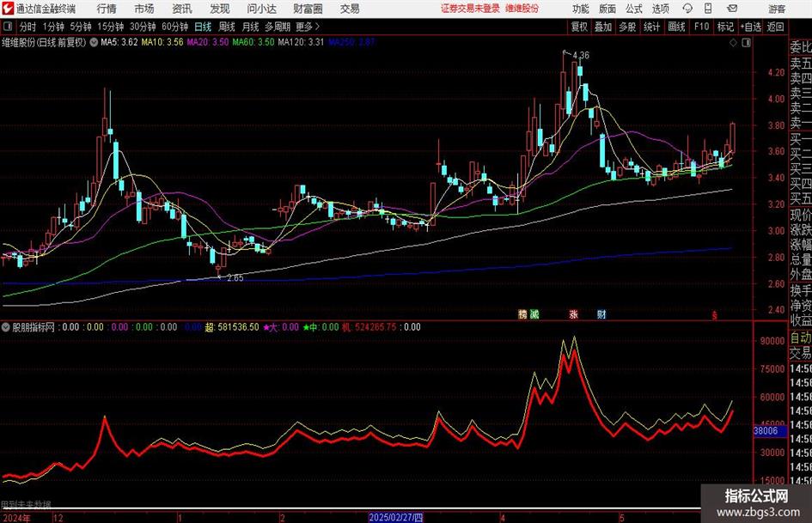Open the mail message icon
This screenshot has height=523, width=812.
pyautogui.click(x=732, y=9)
